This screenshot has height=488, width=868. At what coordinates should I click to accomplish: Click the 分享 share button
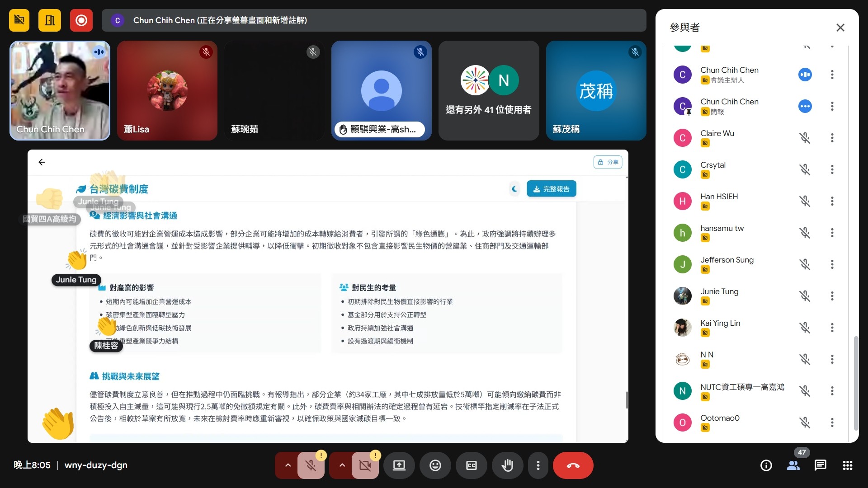click(x=608, y=162)
